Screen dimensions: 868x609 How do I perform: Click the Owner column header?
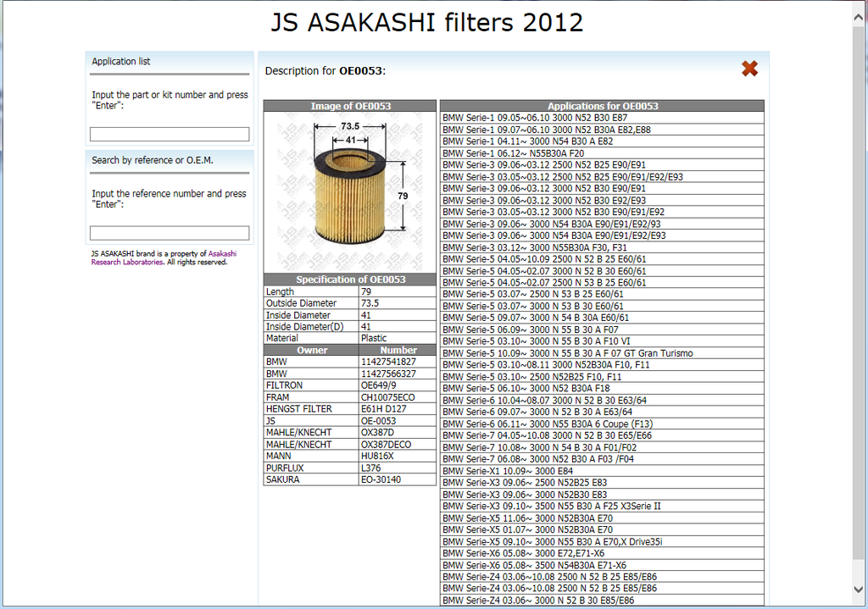312,350
